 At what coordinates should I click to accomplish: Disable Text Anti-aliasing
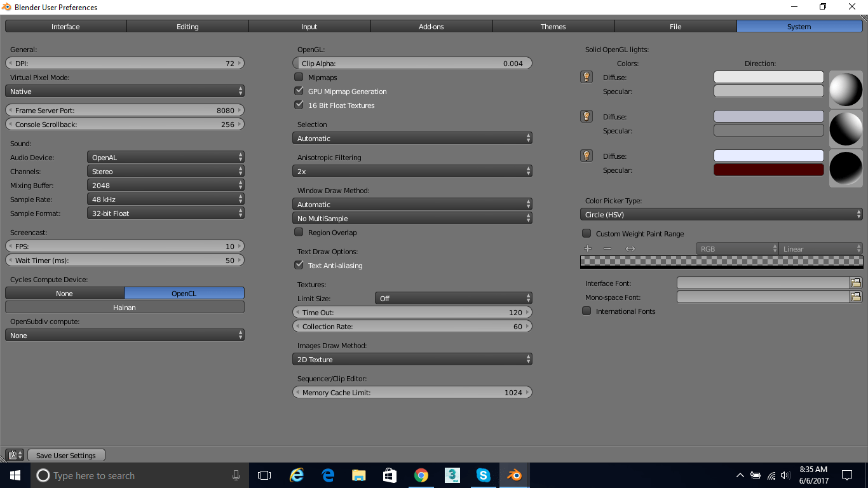point(299,265)
